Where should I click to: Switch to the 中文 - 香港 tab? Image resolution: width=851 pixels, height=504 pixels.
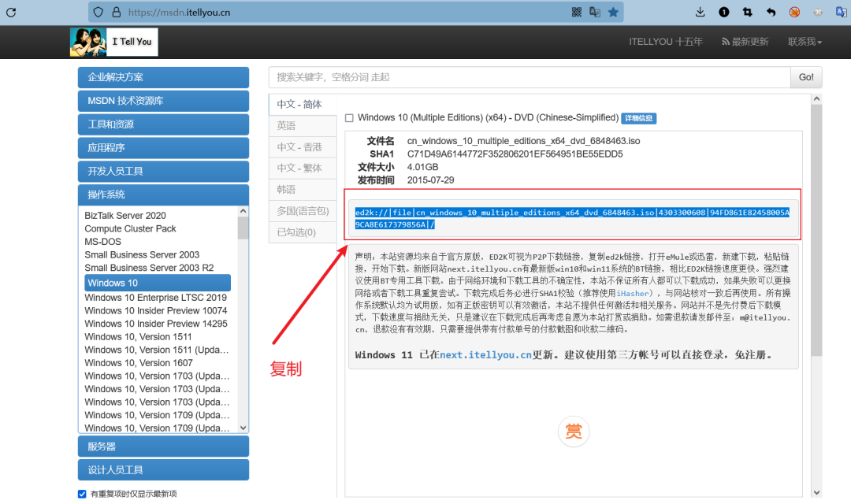[303, 147]
